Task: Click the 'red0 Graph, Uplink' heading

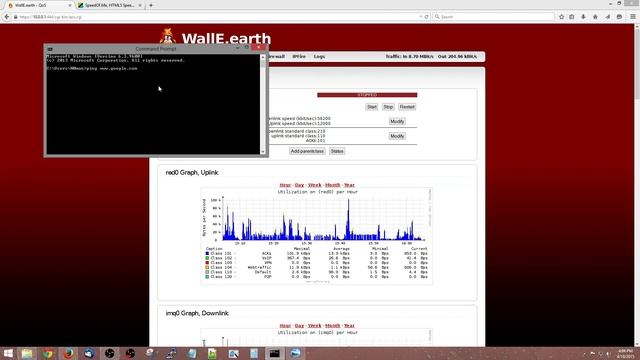Action: coord(192,173)
